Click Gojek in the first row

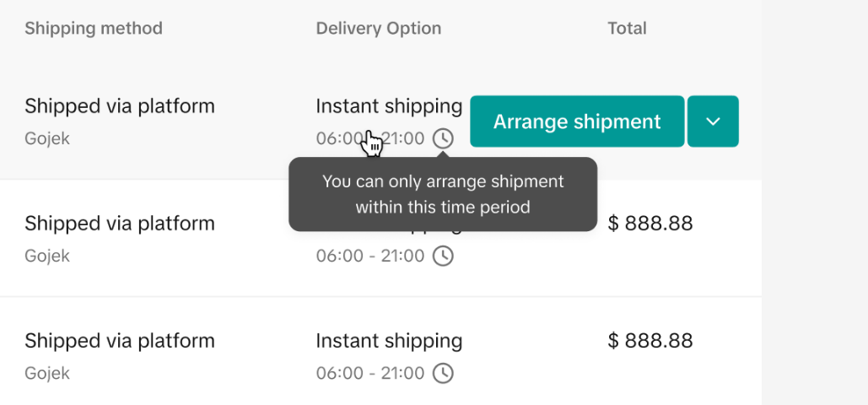click(x=47, y=138)
